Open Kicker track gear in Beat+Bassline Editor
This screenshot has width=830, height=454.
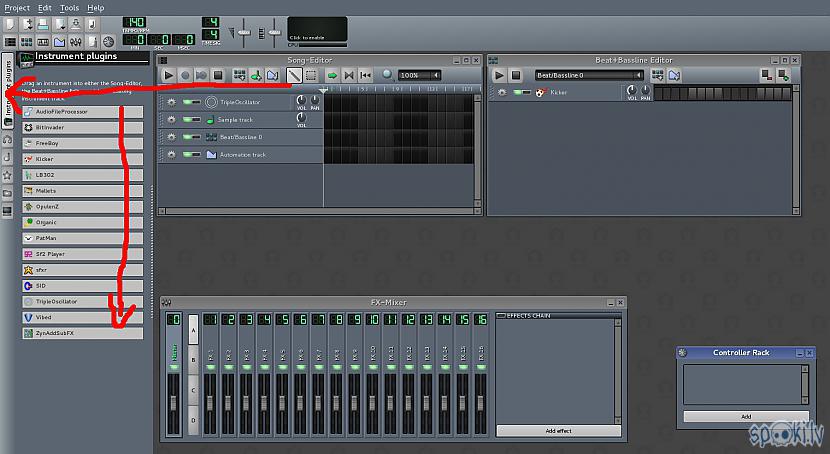pos(502,93)
